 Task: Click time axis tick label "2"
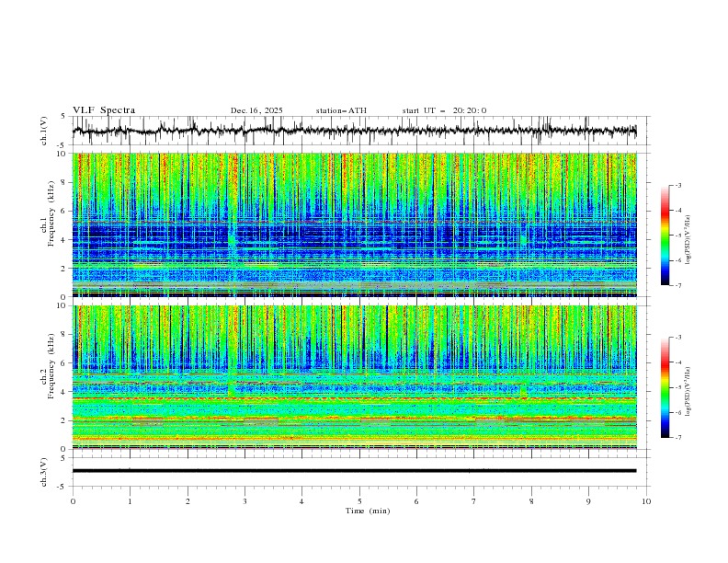pos(188,501)
